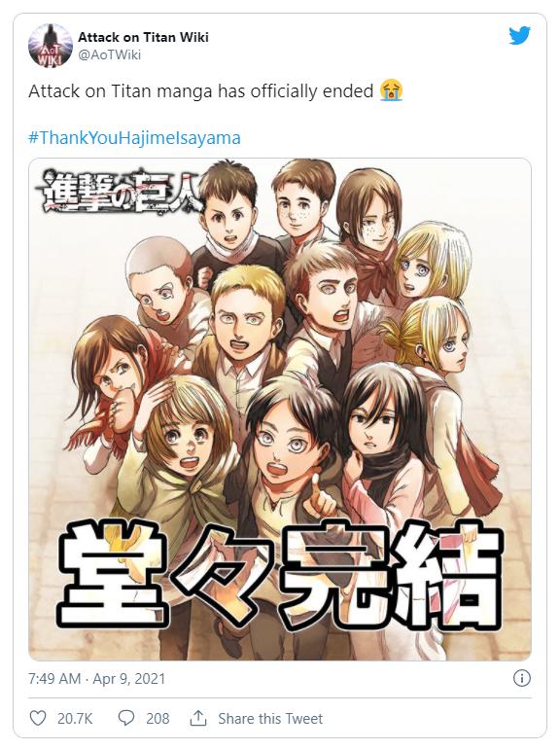Open the @AoTWiki handle link

[110, 54]
